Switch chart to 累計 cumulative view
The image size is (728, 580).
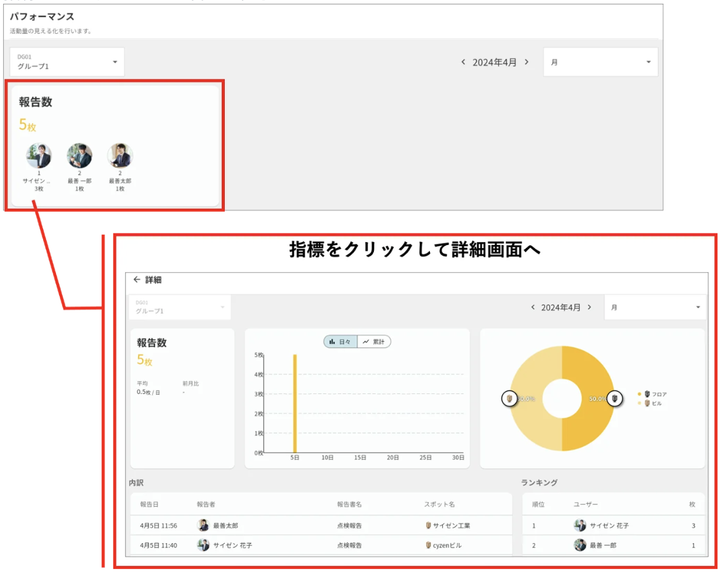(374, 342)
